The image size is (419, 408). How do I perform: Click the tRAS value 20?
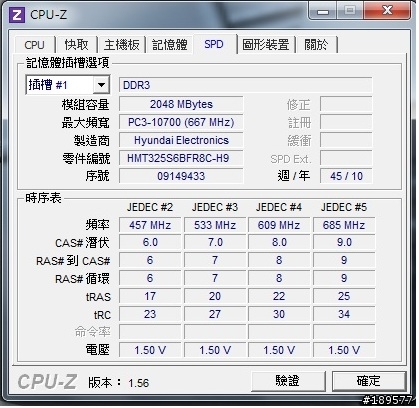point(215,296)
